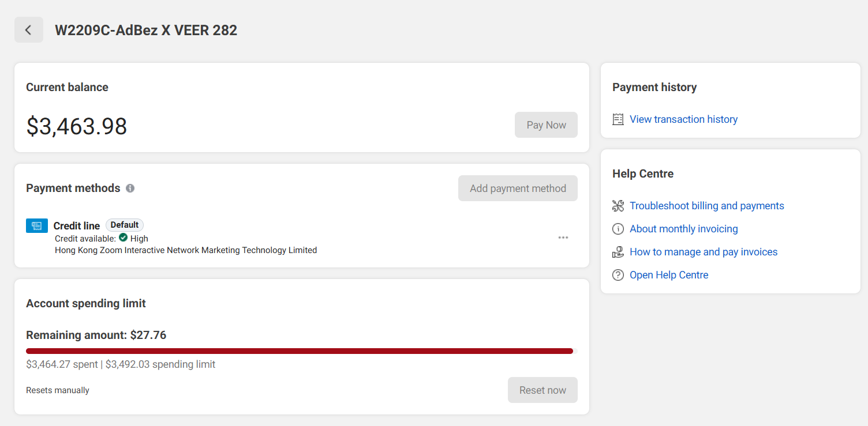Viewport: 868px width, 426px height.
Task: Click the info icon next to Payment methods
Action: (x=130, y=188)
